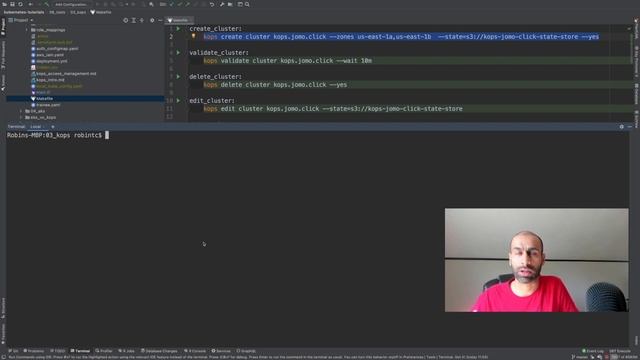Viewport: 640px width, 360px height.
Task: Open the TODO tool window
Action: [x=58, y=351]
